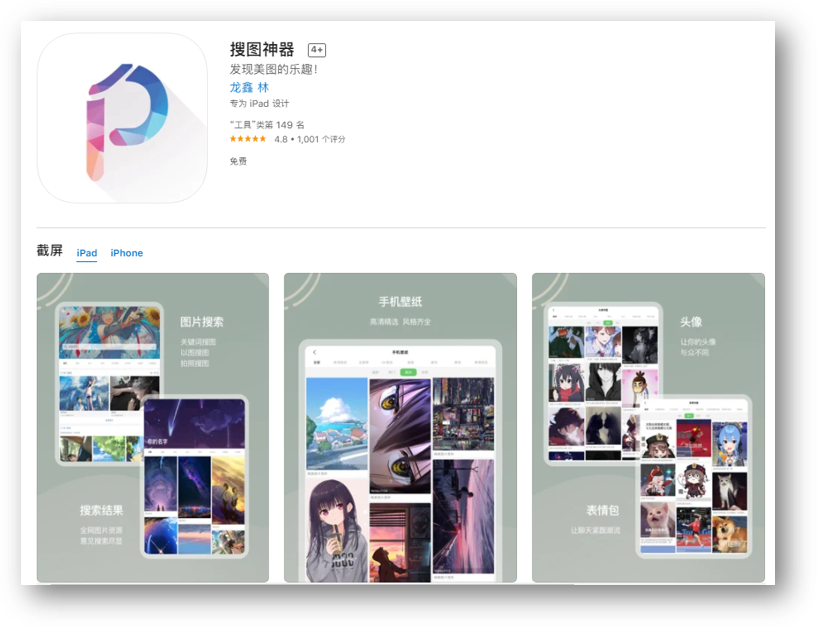Image resolution: width=817 pixels, height=627 pixels.
Task: Click the colorful P app icon
Action: click(122, 118)
